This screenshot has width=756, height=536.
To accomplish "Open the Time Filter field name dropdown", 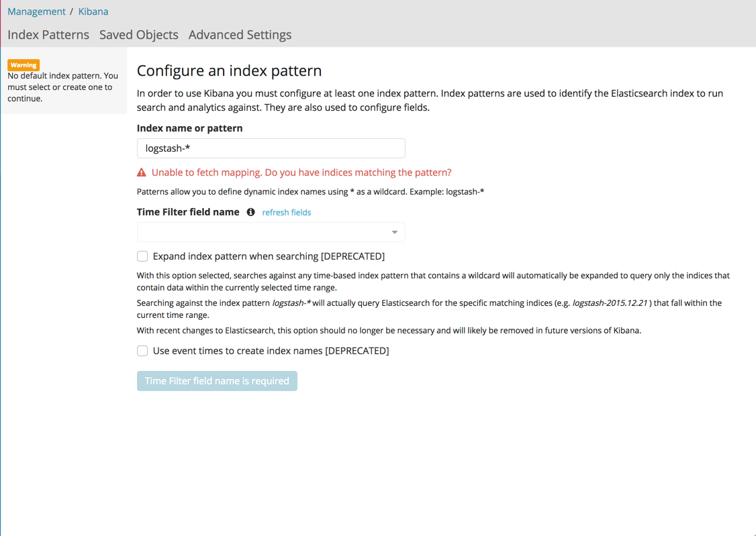I will point(271,232).
